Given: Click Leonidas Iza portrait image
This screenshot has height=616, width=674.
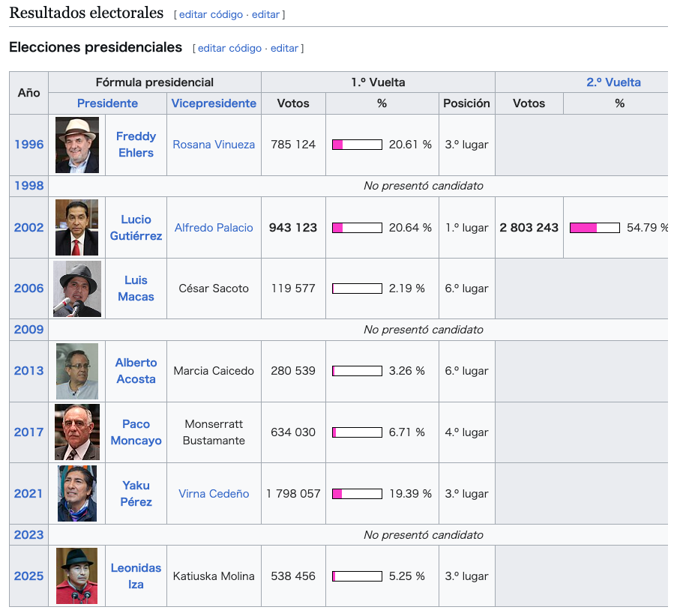Looking at the screenshot, I should coord(77,576).
